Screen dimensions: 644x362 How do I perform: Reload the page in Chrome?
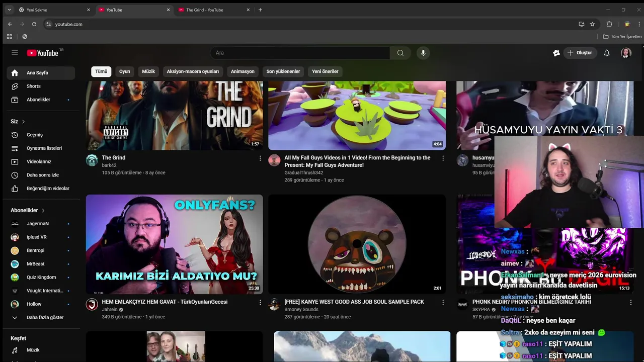pyautogui.click(x=34, y=24)
